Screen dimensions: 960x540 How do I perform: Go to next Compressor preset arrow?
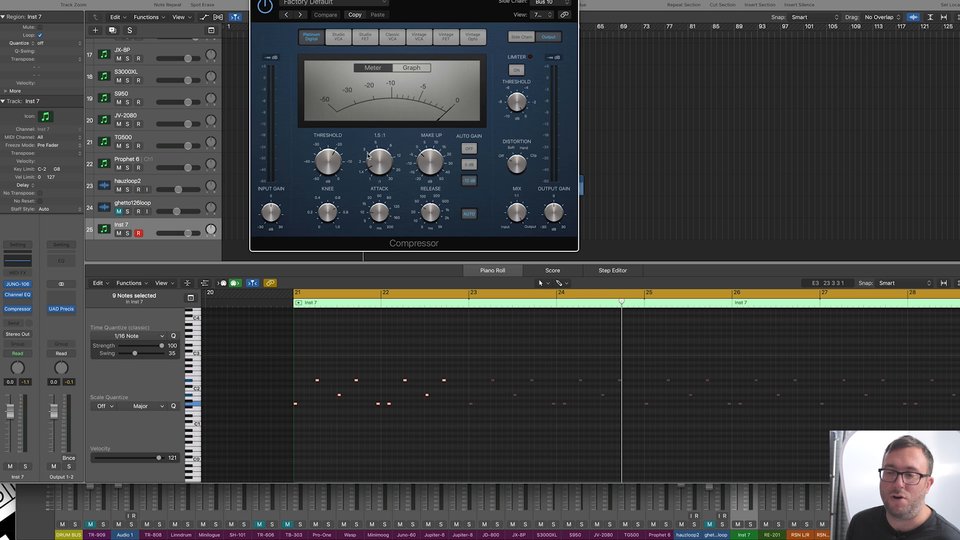[x=300, y=15]
